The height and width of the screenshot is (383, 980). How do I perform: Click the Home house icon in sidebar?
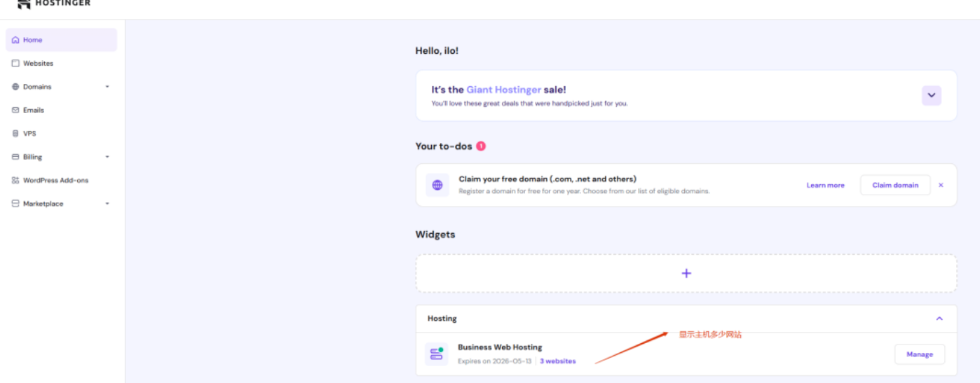tap(15, 40)
